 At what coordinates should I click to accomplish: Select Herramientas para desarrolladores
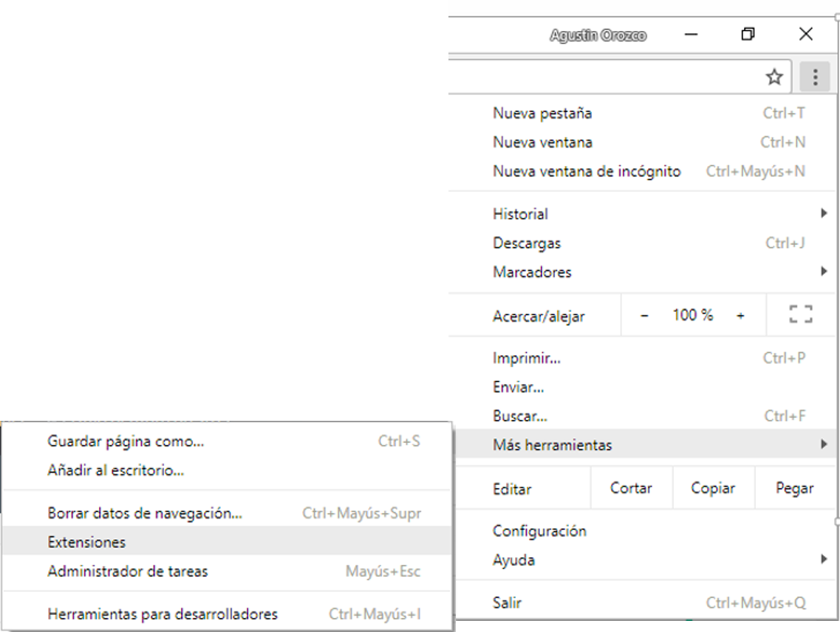click(227, 614)
